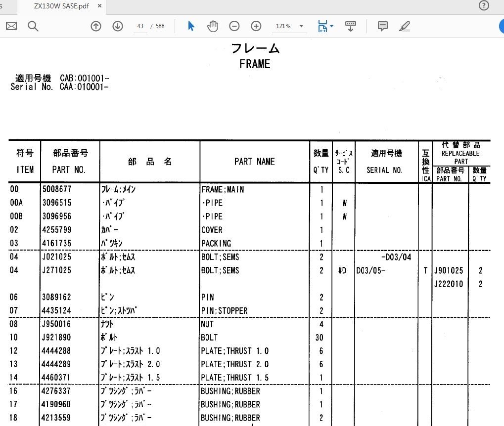Go to previous page with up arrow
Screen dimensions: 504x426
pyautogui.click(x=95, y=26)
